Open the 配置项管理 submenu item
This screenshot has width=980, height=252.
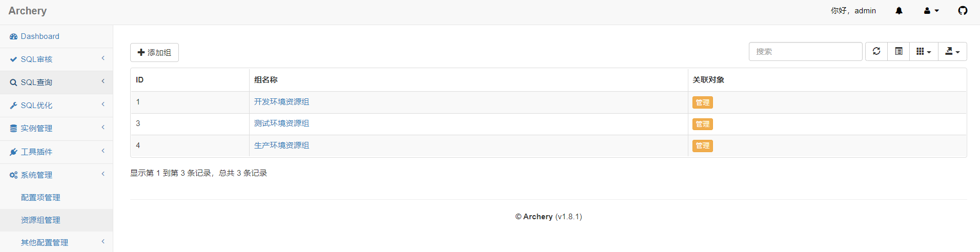tap(40, 198)
